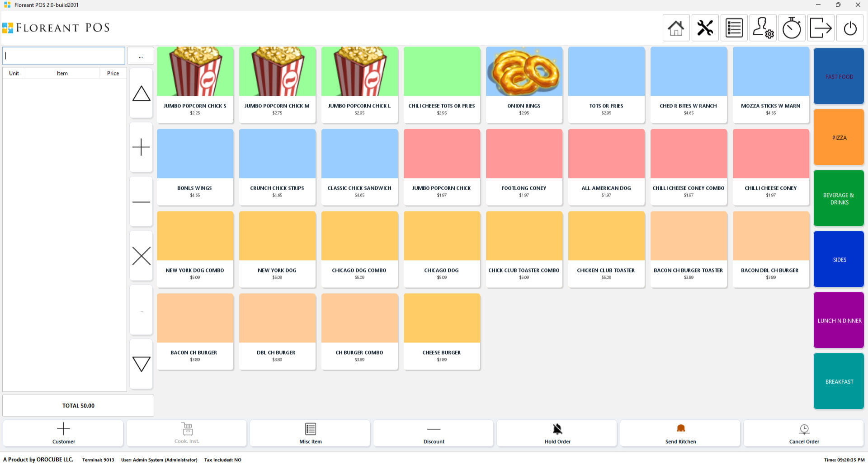Click the Hold Order button

pos(557,433)
